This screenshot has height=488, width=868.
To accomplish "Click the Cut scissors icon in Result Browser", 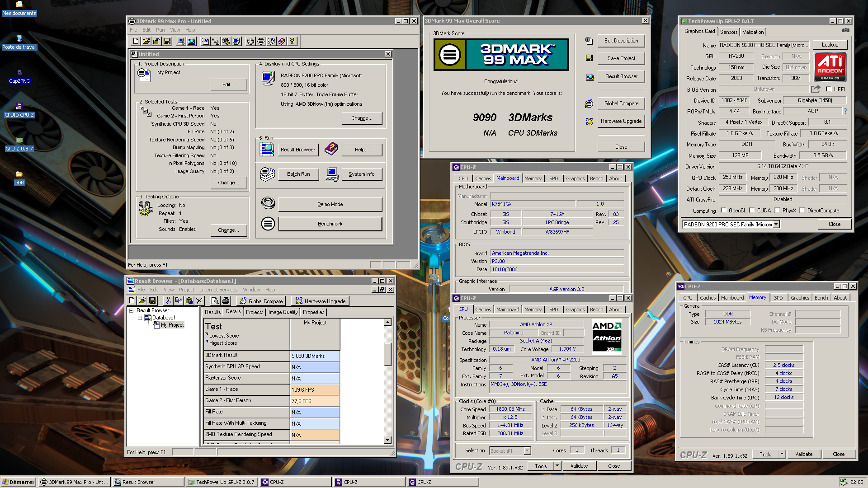I will [168, 300].
